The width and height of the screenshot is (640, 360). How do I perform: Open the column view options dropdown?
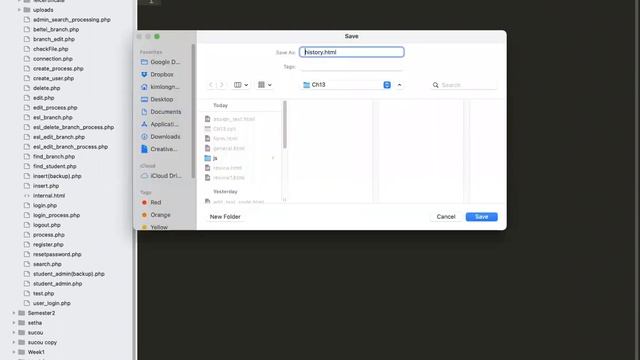click(241, 85)
